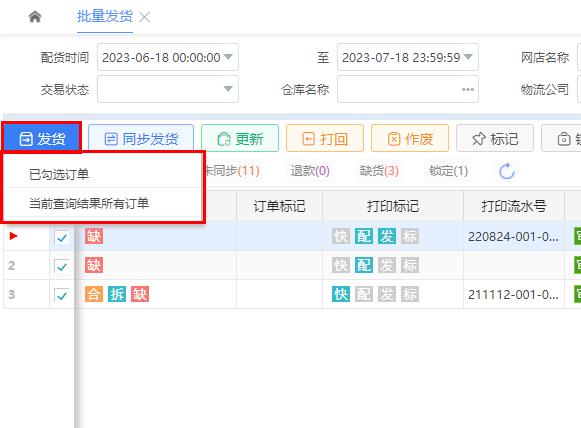Close the 批量发货 tab
The height and width of the screenshot is (428, 581).
144,17
